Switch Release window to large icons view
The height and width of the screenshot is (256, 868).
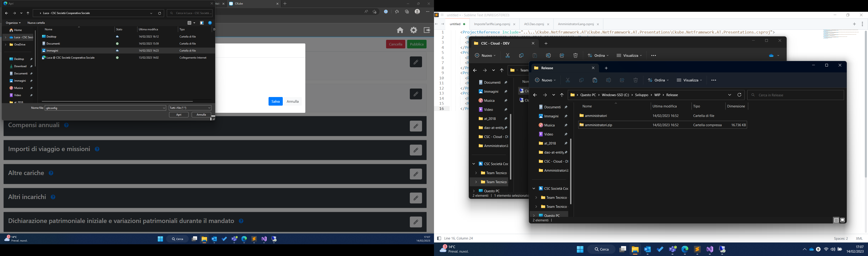pyautogui.click(x=842, y=220)
